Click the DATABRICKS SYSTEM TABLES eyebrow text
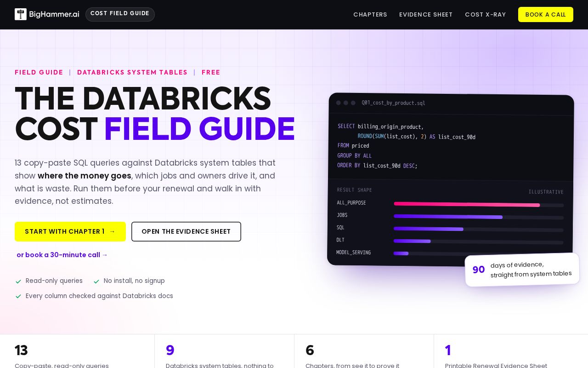The width and height of the screenshot is (588, 368). tap(132, 72)
